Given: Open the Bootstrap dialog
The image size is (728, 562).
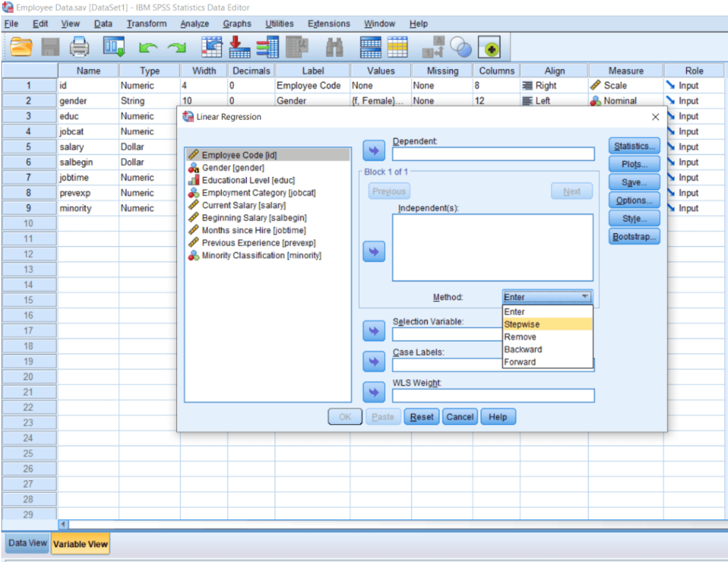Looking at the screenshot, I should [633, 236].
